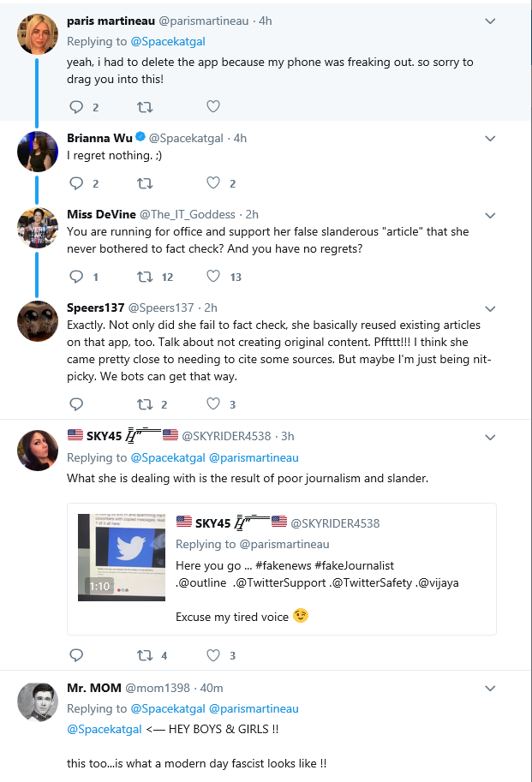Image resolution: width=532 pixels, height=782 pixels.
Task: Reply to paris martineau's tweet
Action: (76, 107)
